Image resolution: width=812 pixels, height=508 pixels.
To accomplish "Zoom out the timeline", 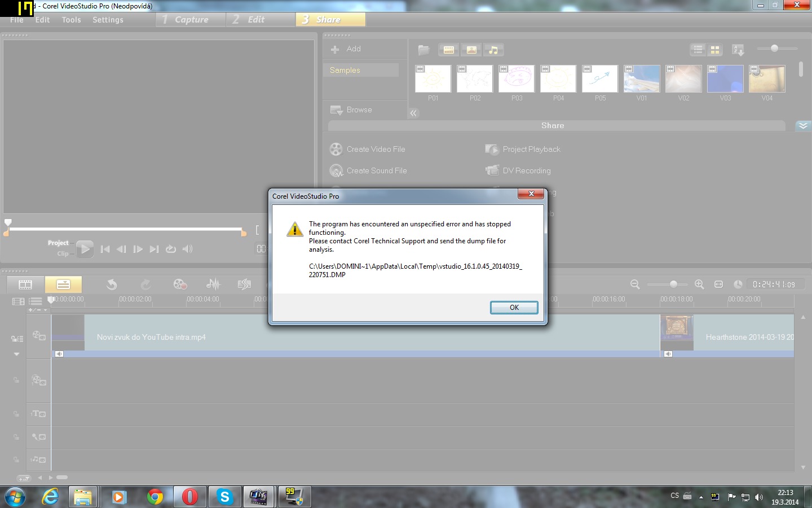I will (635, 284).
